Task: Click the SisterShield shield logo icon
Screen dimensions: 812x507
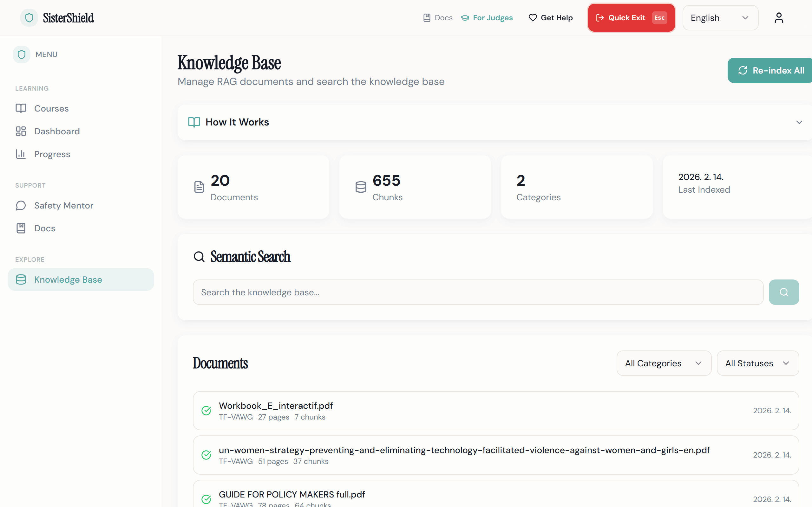Action: pos(29,18)
